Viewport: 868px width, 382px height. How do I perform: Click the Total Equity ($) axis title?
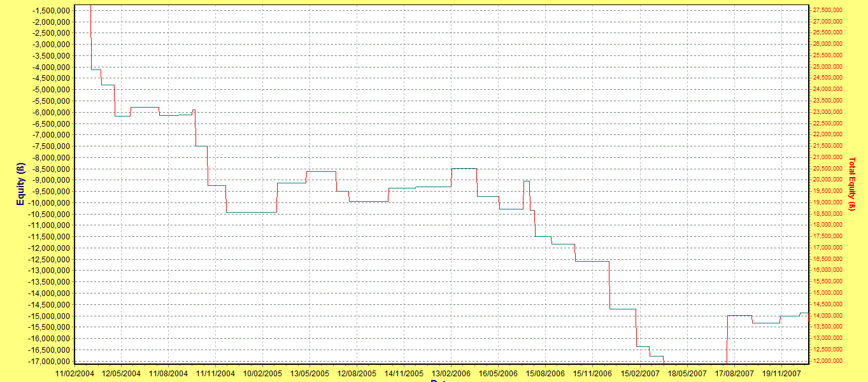click(852, 184)
